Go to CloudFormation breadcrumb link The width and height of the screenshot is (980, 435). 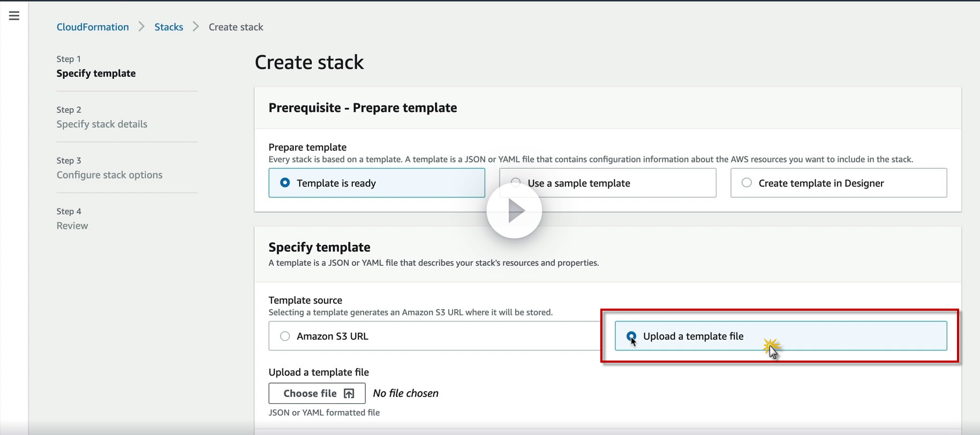pos(93,27)
